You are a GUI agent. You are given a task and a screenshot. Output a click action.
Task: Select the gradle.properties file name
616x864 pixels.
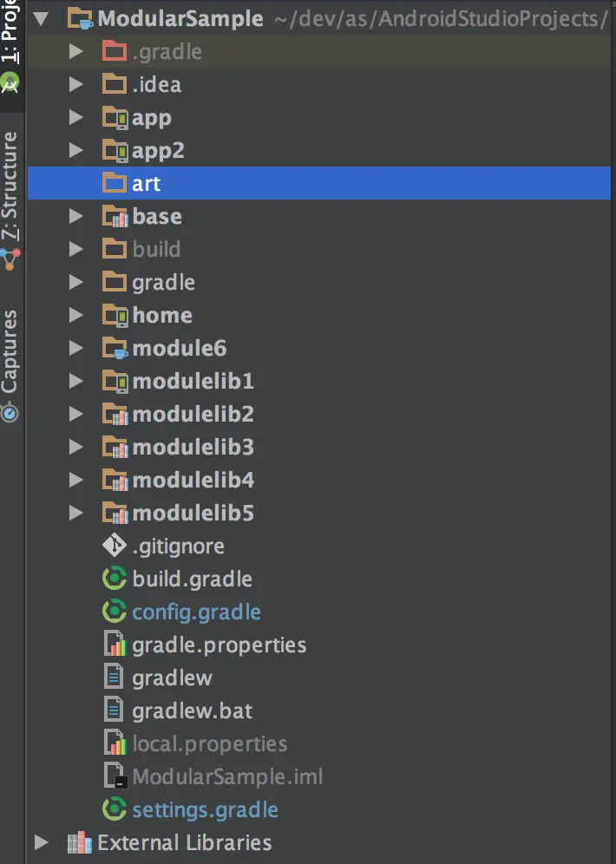[220, 645]
